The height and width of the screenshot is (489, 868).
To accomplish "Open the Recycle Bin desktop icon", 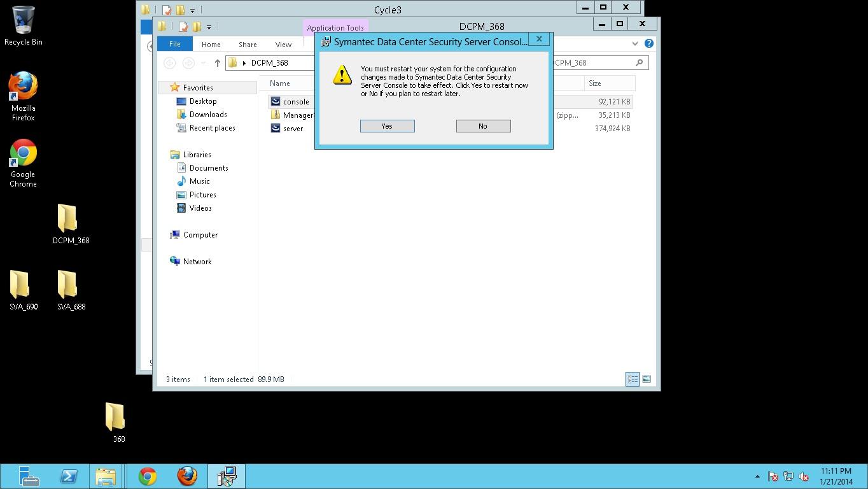I will (24, 26).
